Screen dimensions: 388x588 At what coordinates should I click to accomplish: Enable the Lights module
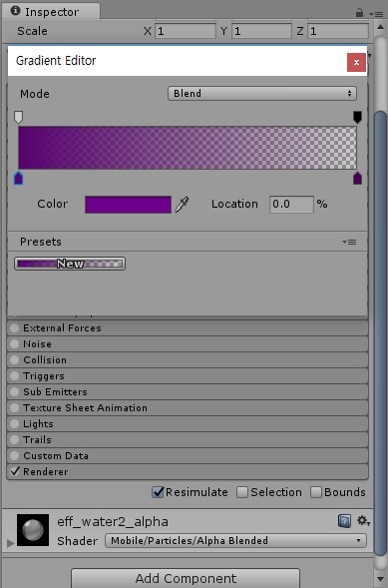pos(14,423)
